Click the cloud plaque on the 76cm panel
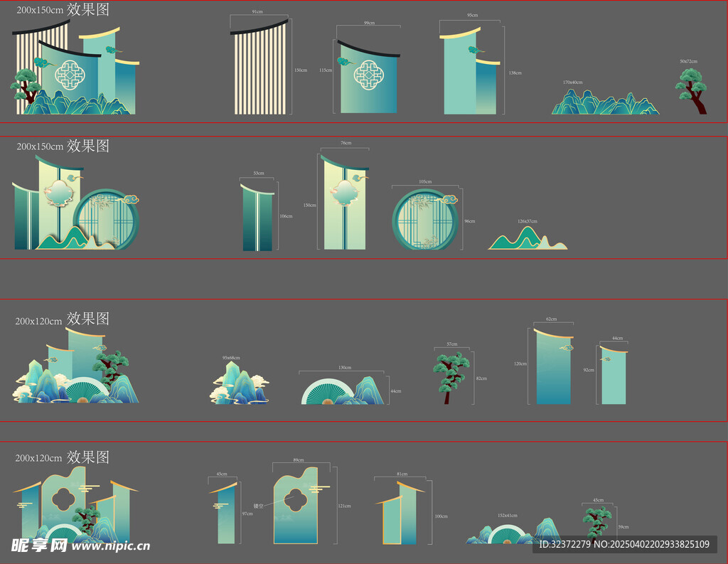This screenshot has width=728, height=564. click(344, 192)
